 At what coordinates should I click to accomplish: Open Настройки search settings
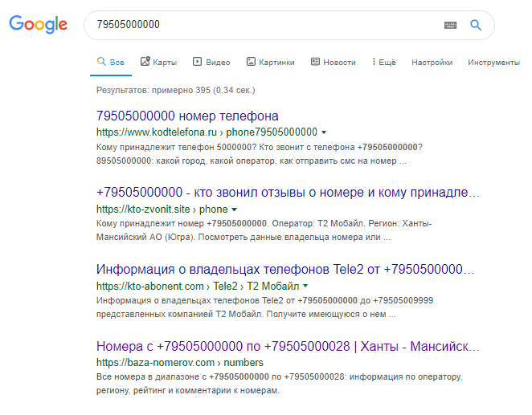(x=432, y=63)
